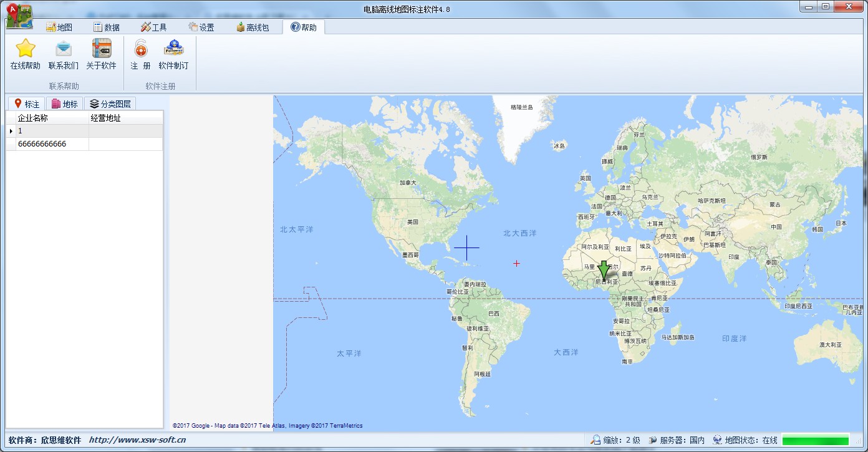
Task: Select 帮助 ribbon tab
Action: pos(304,27)
